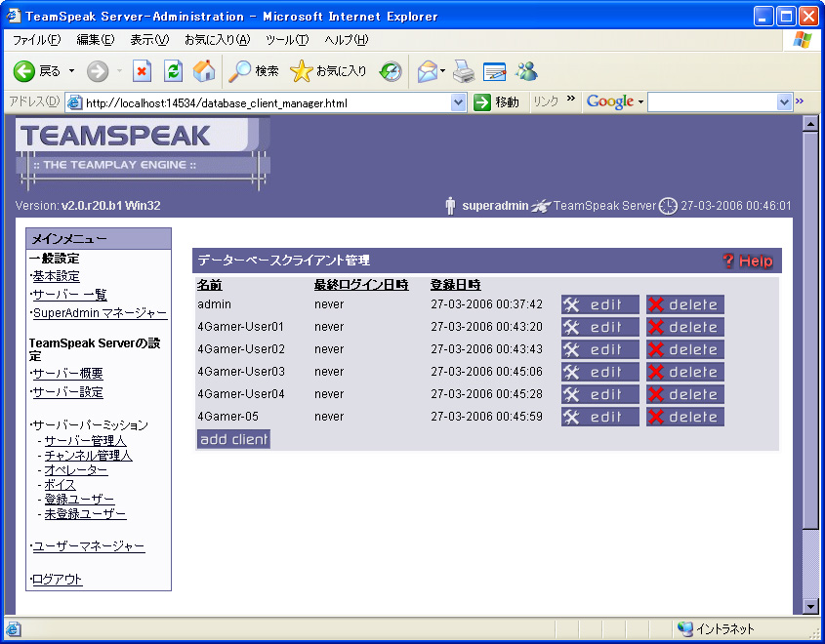
Task: Open the お気に入り(A) menu
Action: 217,40
